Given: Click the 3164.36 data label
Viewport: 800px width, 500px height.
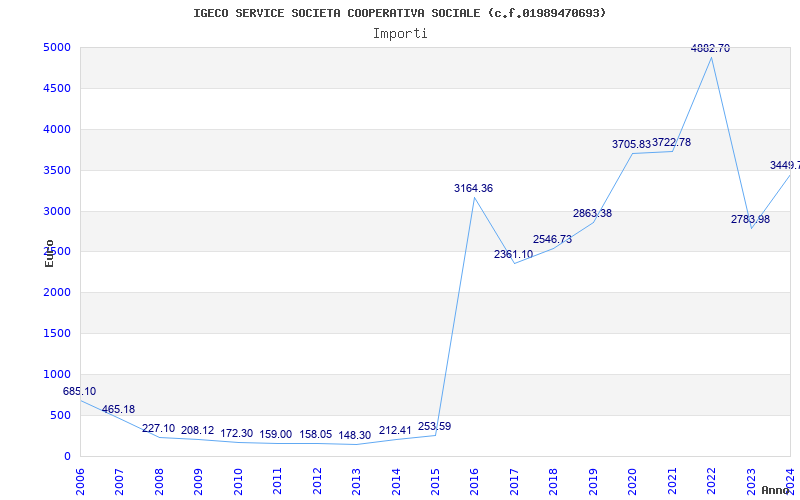Looking at the screenshot, I should [x=473, y=188].
